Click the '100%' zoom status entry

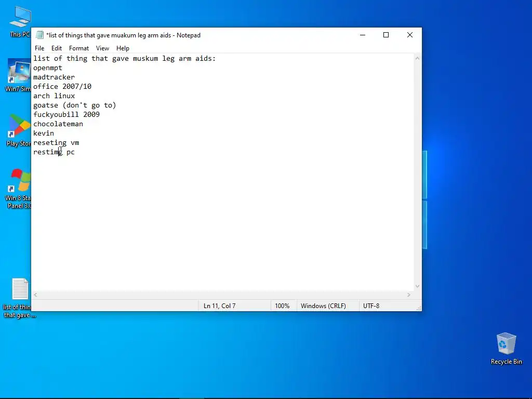pos(282,305)
